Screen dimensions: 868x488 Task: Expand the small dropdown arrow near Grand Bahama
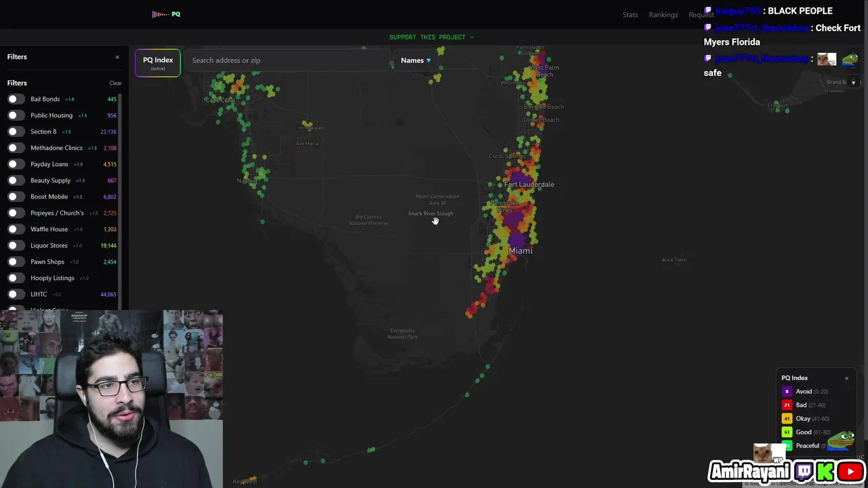(x=853, y=83)
